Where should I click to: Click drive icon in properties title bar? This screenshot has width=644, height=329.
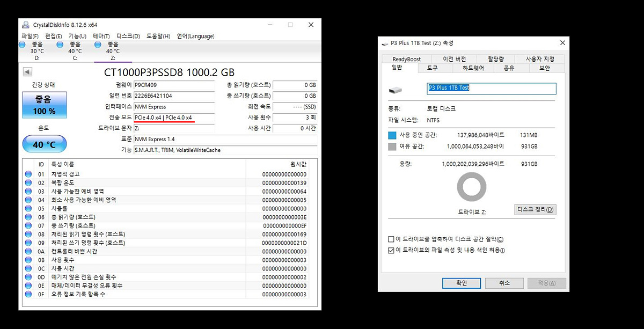click(x=385, y=43)
